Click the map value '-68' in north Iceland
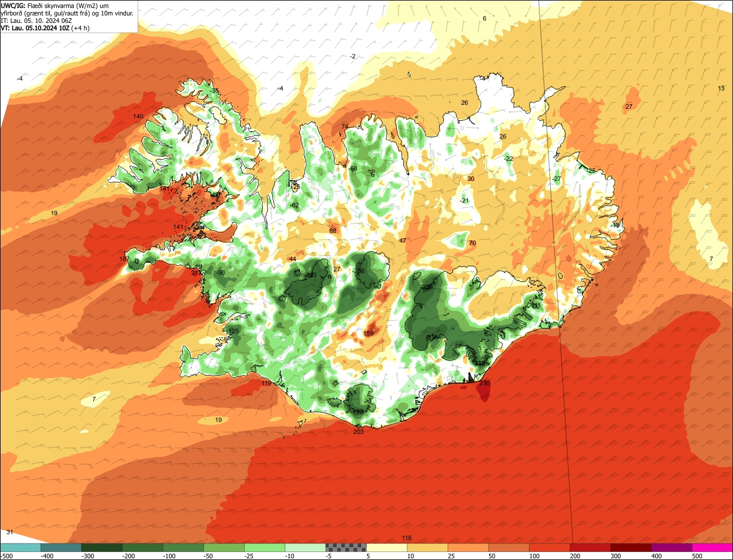Image resolution: width=733 pixels, height=560 pixels. [x=353, y=168]
